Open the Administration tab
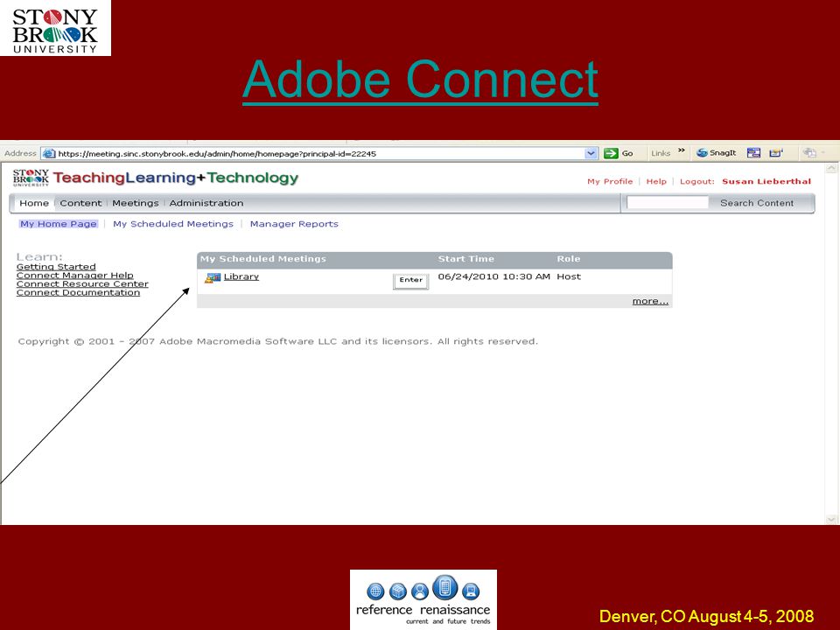Screen dimensions: 840x630 point(206,203)
